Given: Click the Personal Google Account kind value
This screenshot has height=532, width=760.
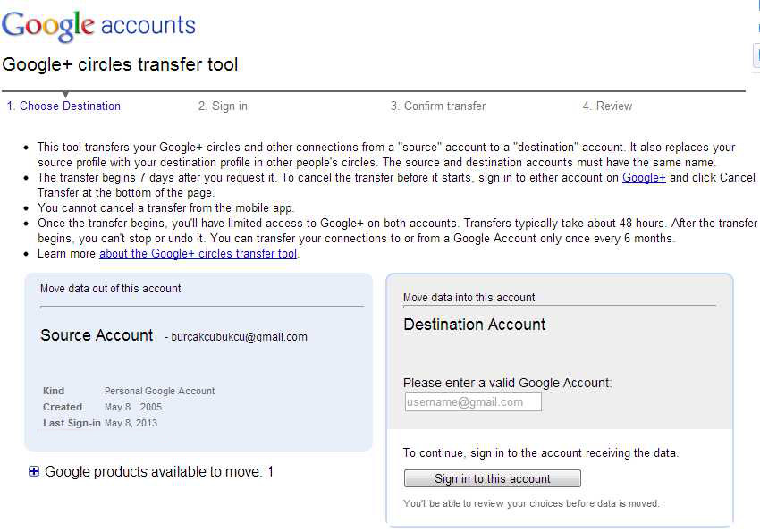Looking at the screenshot, I should point(159,391).
